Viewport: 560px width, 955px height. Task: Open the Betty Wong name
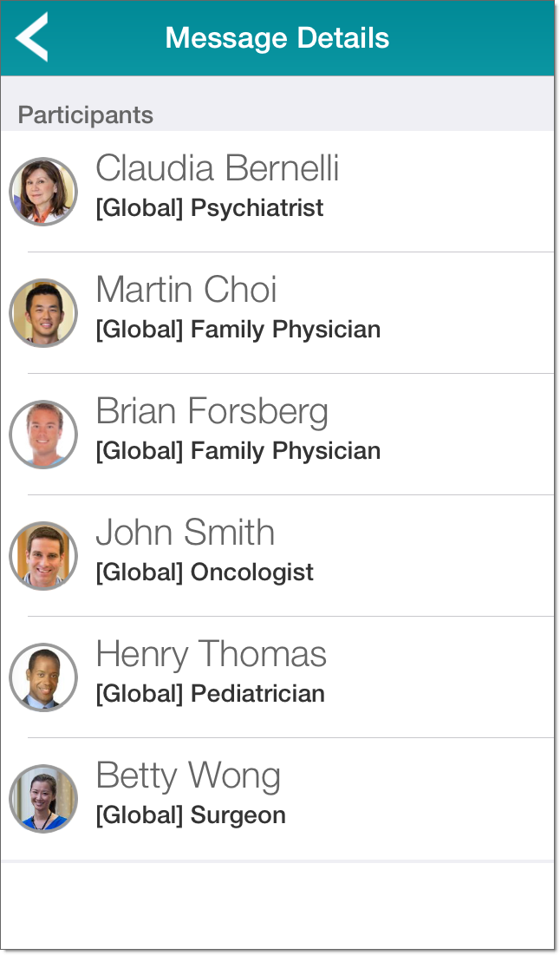pyautogui.click(x=188, y=775)
